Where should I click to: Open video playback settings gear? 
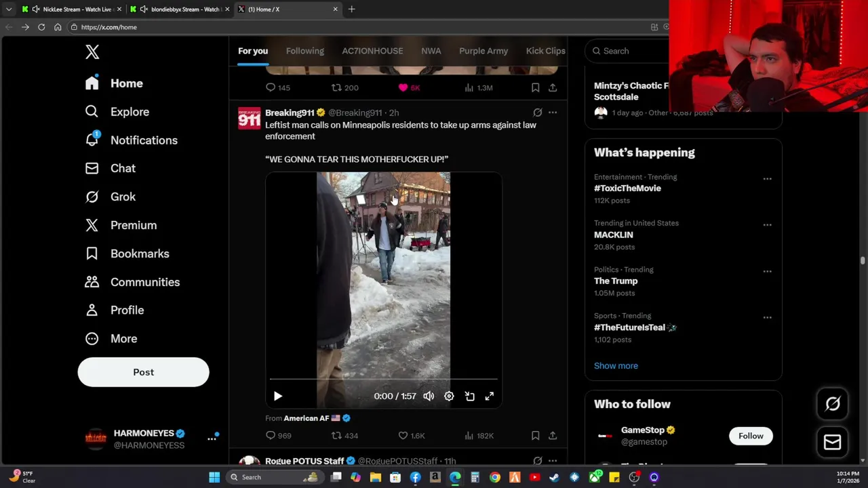pyautogui.click(x=449, y=396)
